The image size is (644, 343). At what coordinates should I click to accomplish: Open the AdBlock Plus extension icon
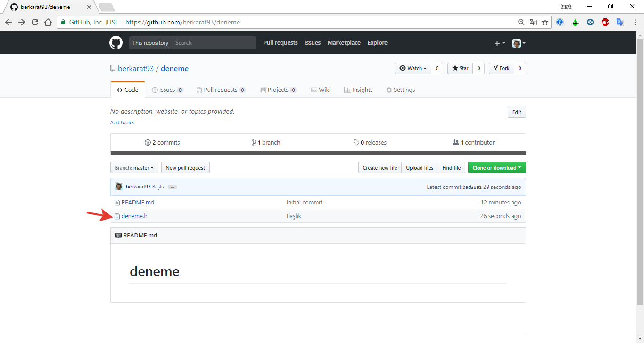click(605, 22)
